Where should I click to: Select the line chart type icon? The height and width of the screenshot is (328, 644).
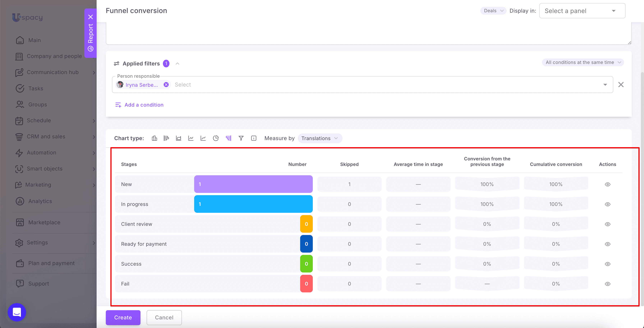click(x=191, y=138)
